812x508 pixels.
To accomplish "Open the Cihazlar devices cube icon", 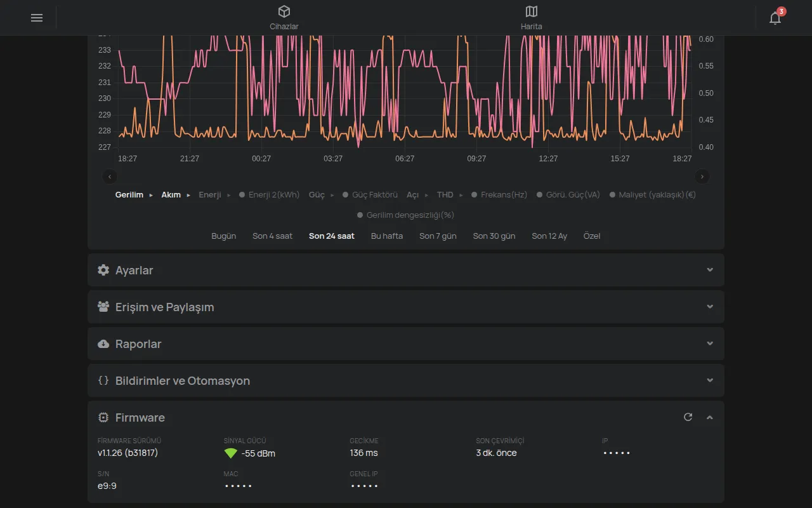I will point(284,11).
